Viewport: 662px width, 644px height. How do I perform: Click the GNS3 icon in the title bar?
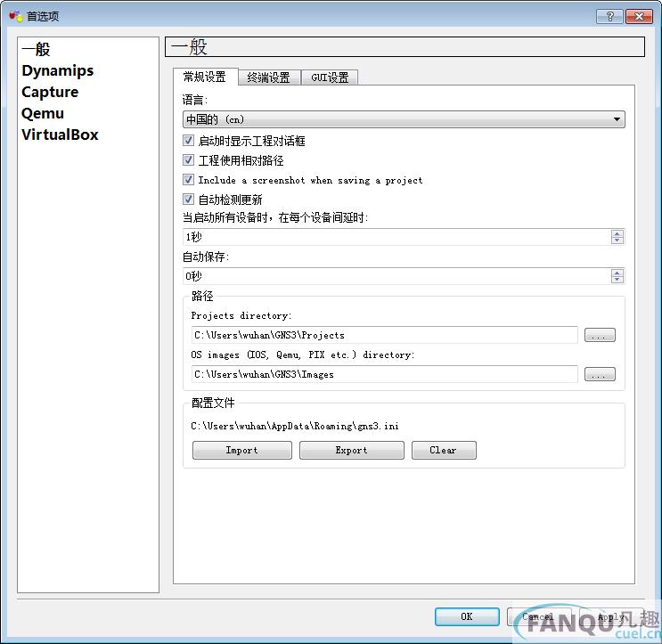coord(14,16)
